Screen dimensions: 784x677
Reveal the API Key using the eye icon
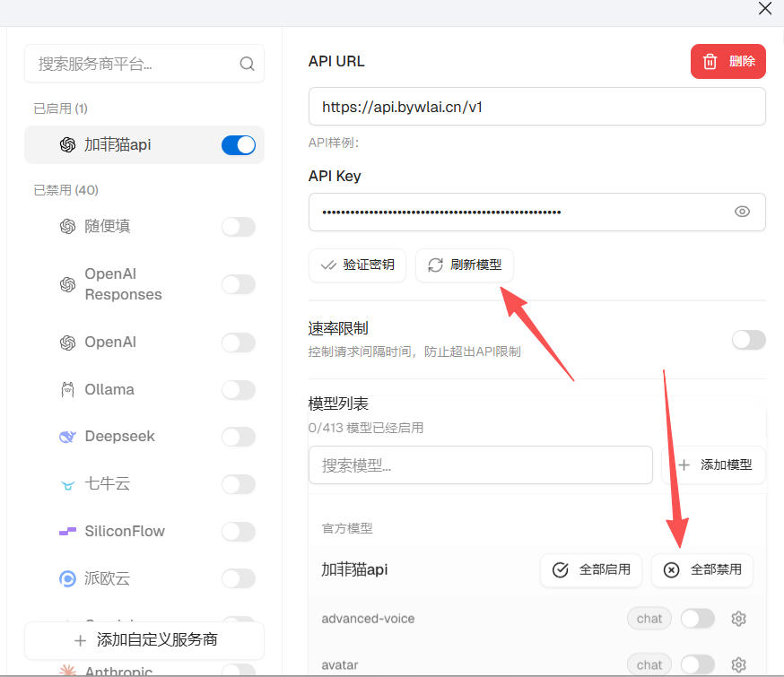coord(742,212)
